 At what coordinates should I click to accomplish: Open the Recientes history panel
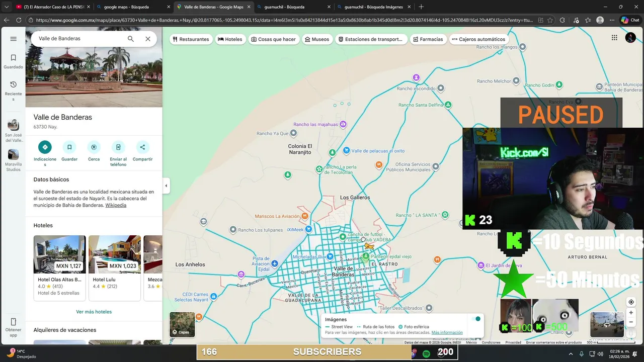coord(13,90)
